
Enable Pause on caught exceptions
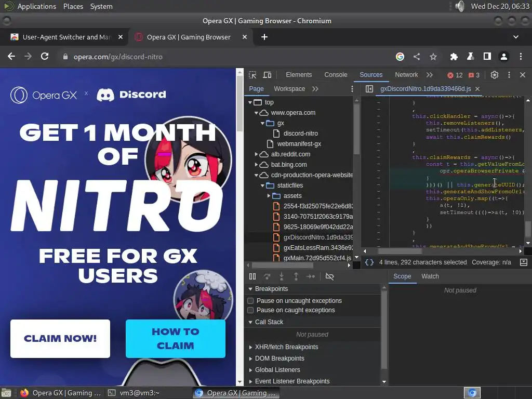click(x=250, y=310)
